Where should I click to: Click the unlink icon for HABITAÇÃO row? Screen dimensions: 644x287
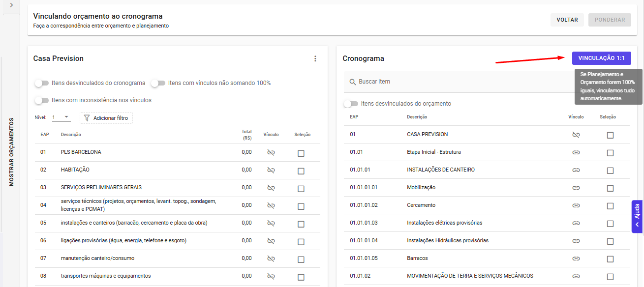pyautogui.click(x=271, y=171)
